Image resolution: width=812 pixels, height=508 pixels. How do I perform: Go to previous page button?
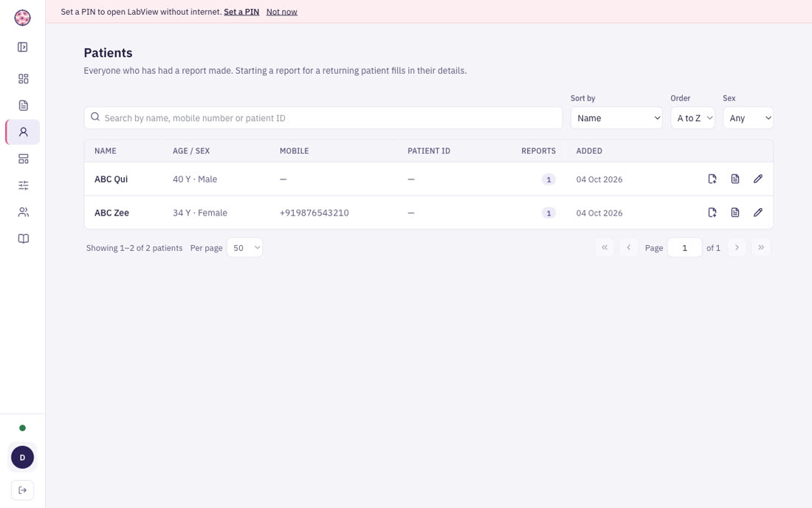click(629, 247)
